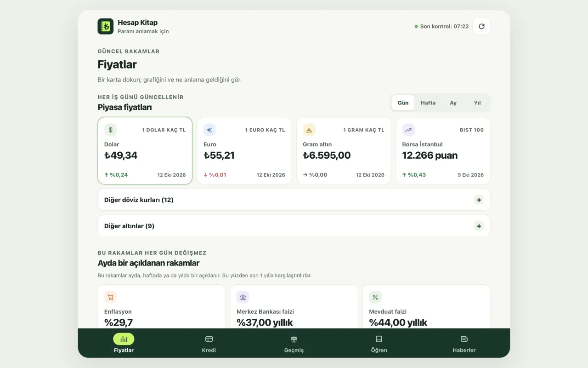
Task: Click the ₺49,34 Dolar price
Action: click(121, 155)
